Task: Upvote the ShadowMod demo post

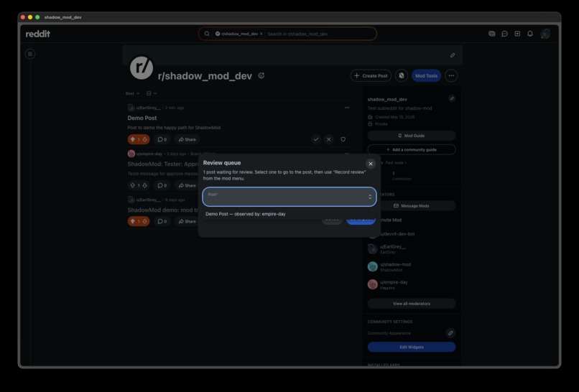Action: point(133,221)
